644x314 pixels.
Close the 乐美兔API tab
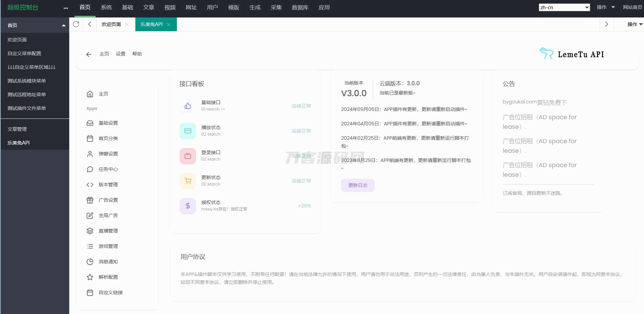click(169, 24)
